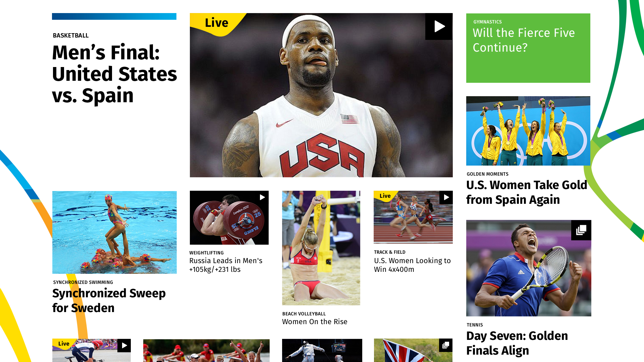
Task: Click the yellow Live badge on basketball
Action: (217, 23)
